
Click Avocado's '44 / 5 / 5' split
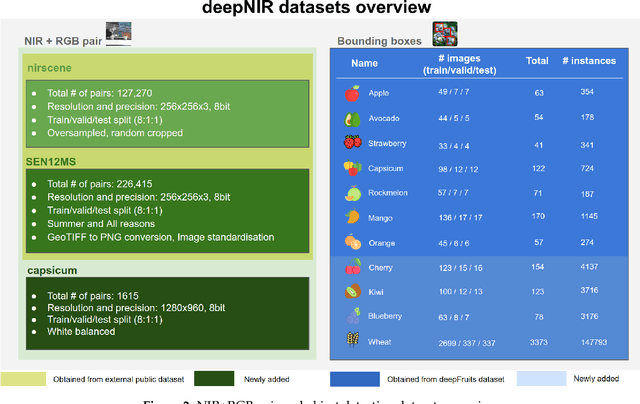pos(454,118)
